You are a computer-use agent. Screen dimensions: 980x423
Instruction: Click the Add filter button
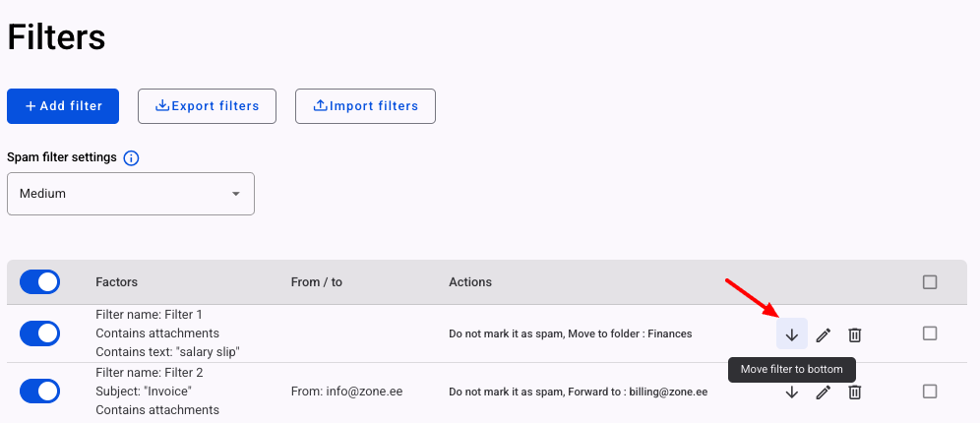click(x=63, y=106)
